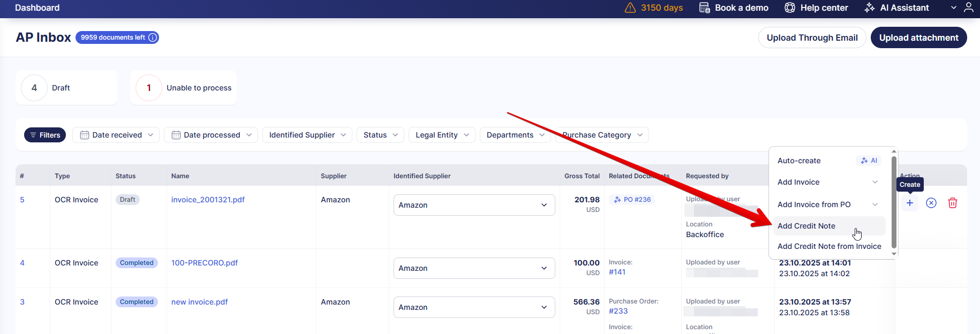The image size is (980, 334).
Task: Click Book a demo
Action: tap(734, 7)
